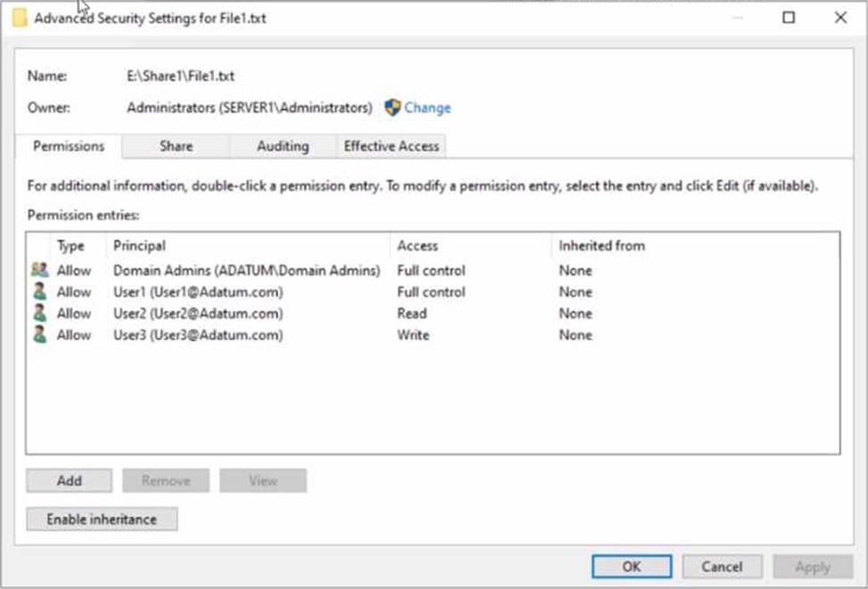Sort entries by Principal column header

click(139, 246)
